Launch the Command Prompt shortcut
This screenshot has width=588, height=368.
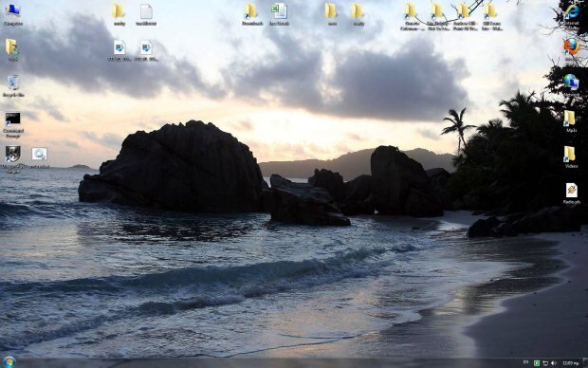coord(12,119)
